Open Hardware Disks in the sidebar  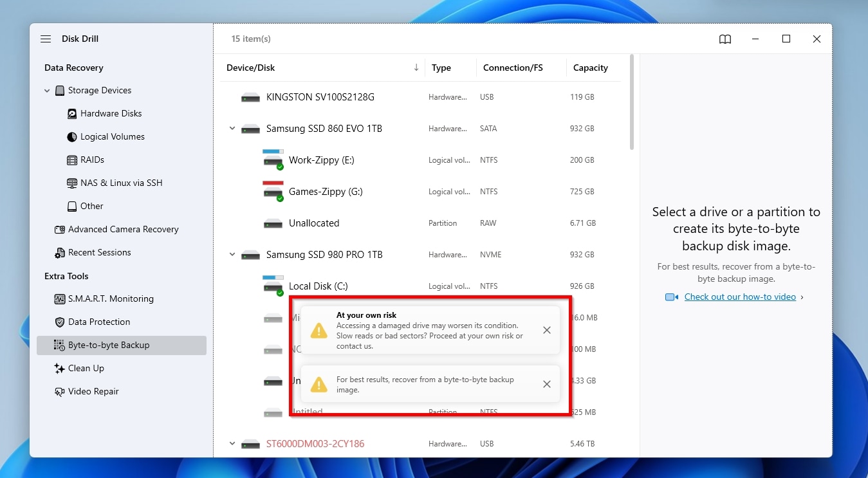pos(111,114)
